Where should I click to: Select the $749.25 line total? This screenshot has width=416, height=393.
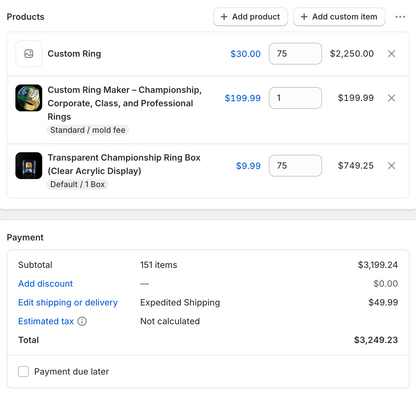click(x=356, y=166)
